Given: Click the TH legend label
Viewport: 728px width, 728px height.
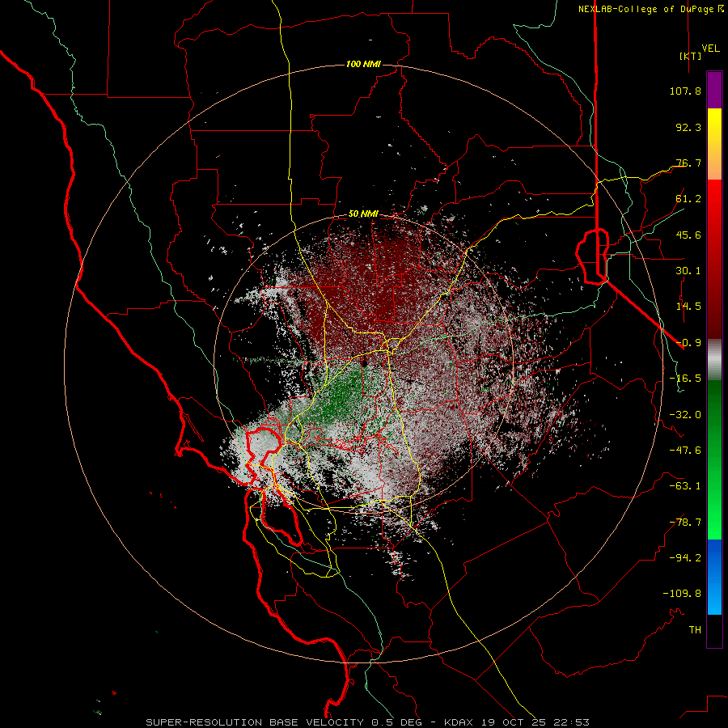Looking at the screenshot, I should point(695,630).
